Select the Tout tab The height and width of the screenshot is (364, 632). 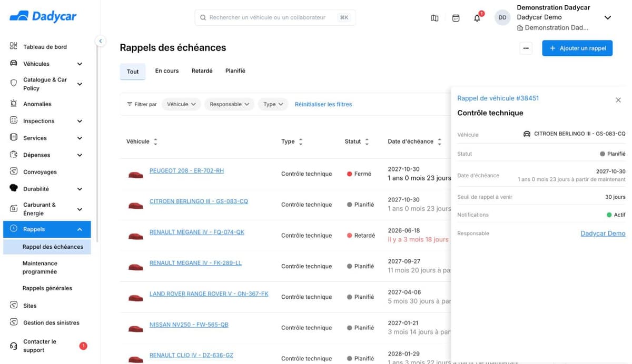(x=133, y=72)
